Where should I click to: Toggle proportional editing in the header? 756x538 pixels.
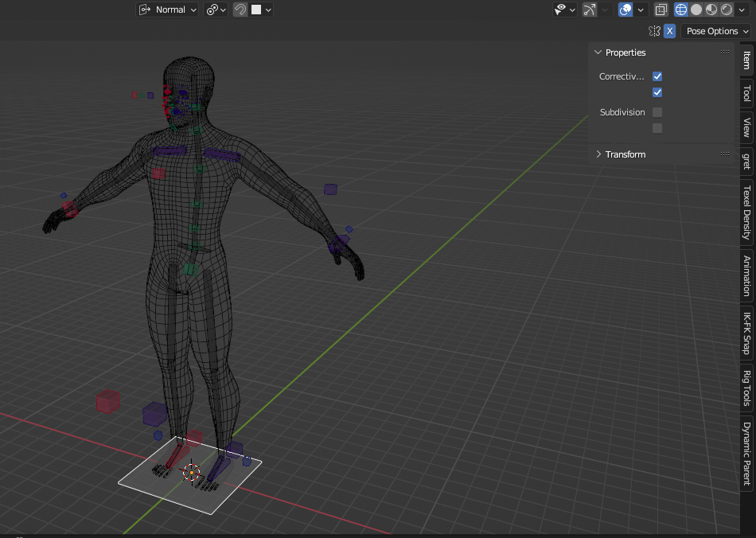240,10
